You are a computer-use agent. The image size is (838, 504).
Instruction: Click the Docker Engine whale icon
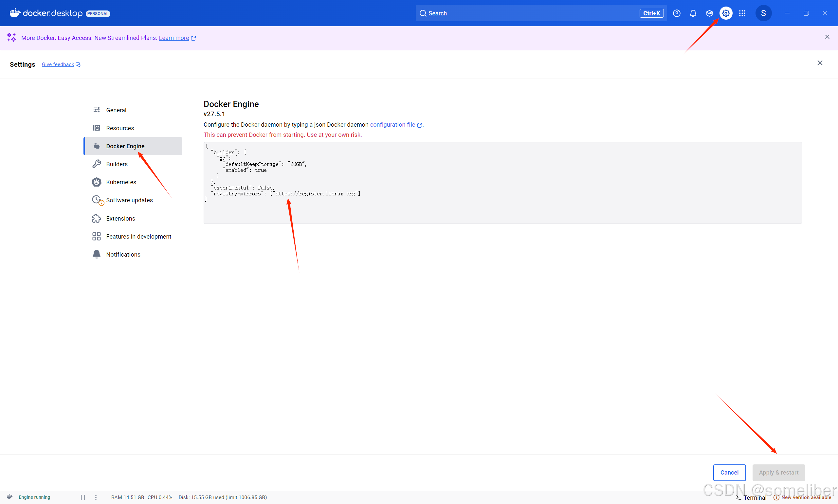[97, 146]
